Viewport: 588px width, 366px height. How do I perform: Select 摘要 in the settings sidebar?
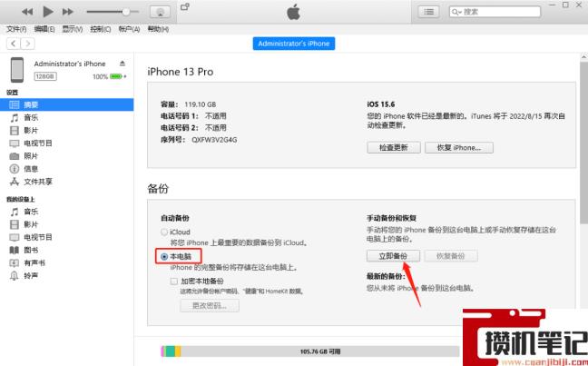[67, 104]
